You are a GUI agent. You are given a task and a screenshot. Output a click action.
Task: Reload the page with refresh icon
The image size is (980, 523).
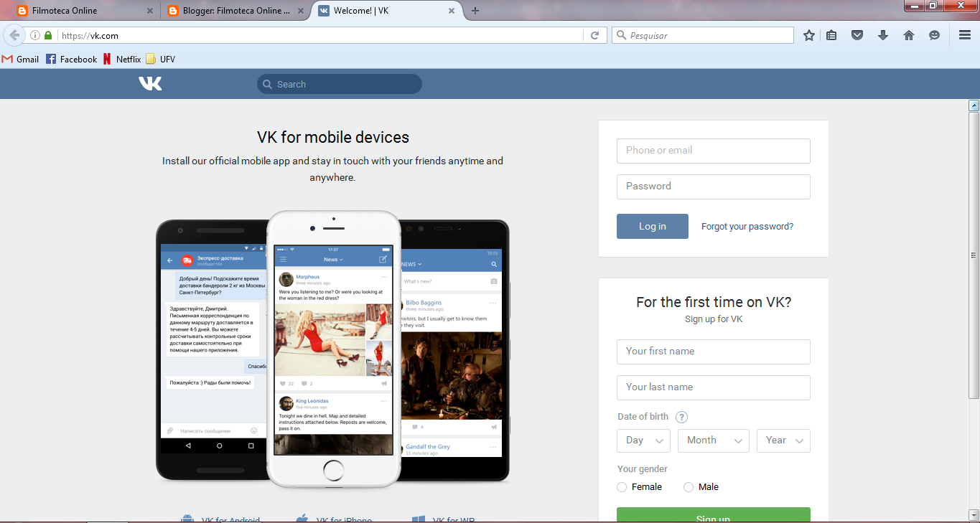pos(594,35)
